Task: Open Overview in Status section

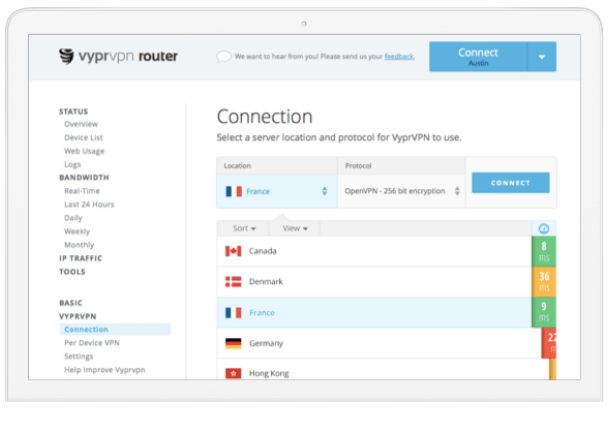Action: pyautogui.click(x=81, y=124)
